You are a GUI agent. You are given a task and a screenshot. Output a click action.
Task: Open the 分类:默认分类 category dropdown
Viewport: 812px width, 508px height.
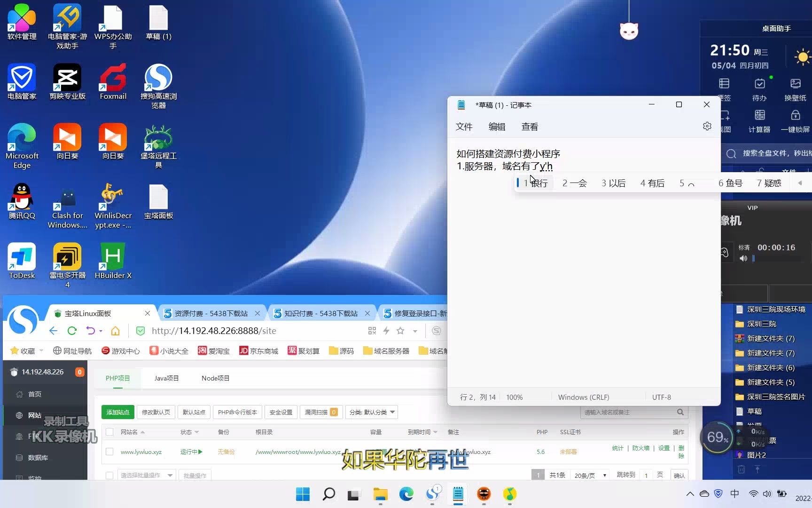point(371,412)
